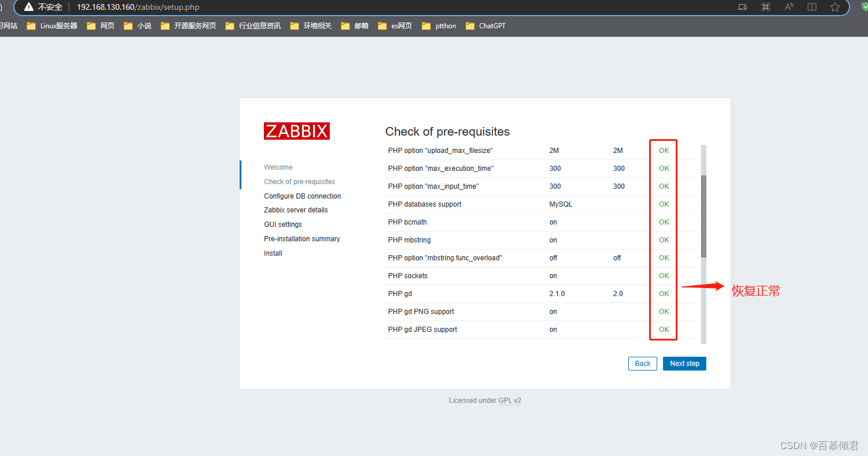
Task: Select Configure DB connection step
Action: click(303, 196)
